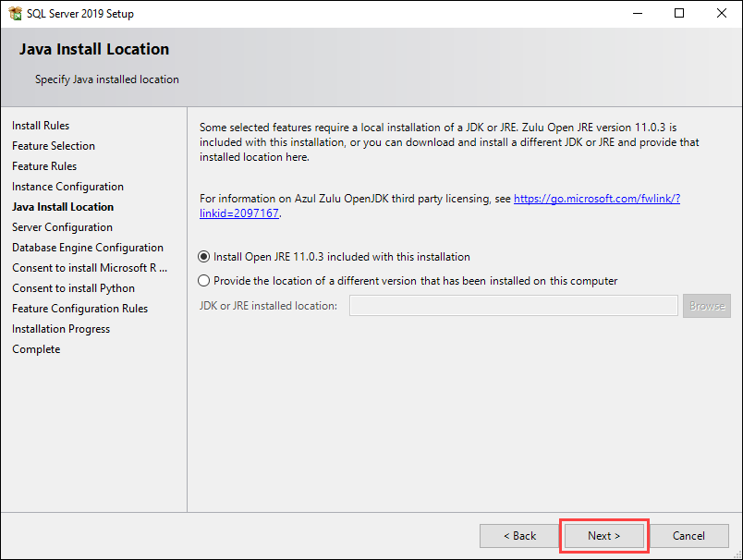743x560 pixels.
Task: Click the Browse button
Action: point(707,306)
